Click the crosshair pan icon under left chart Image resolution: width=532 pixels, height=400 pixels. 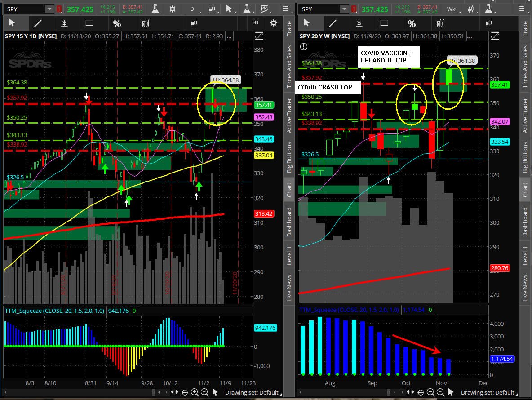(x=184, y=392)
